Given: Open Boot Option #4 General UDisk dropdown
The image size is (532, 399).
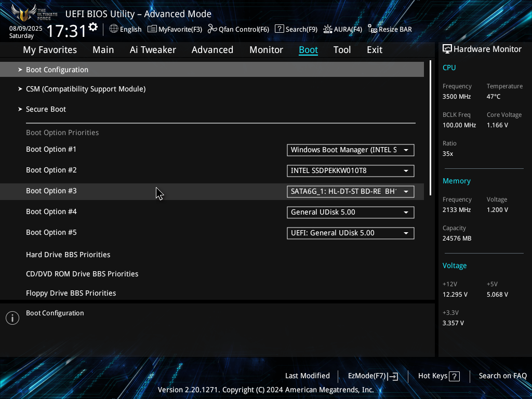Looking at the screenshot, I should [x=351, y=212].
